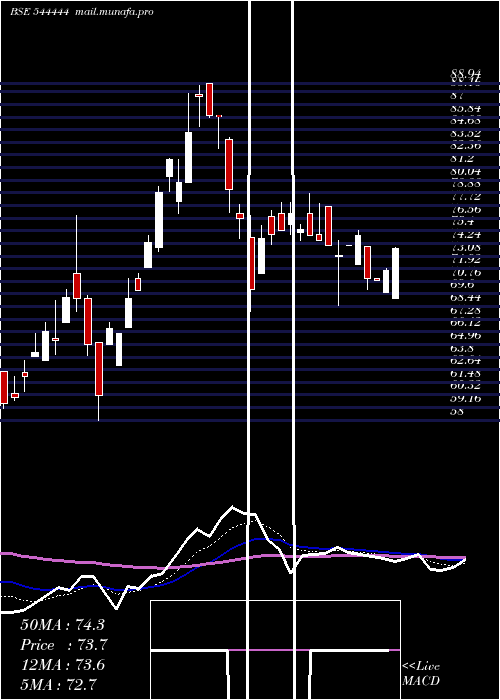Click the 81.2 price axis label
500x700 pixels.
click(462, 159)
